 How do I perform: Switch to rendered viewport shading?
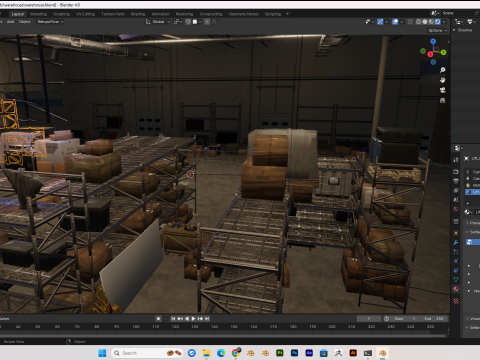coord(438,22)
